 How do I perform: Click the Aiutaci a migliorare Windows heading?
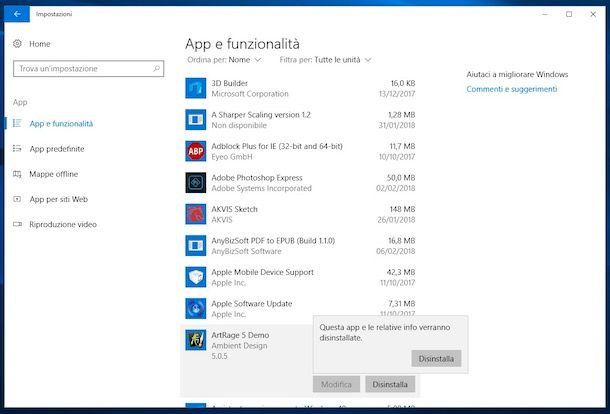pyautogui.click(x=517, y=74)
